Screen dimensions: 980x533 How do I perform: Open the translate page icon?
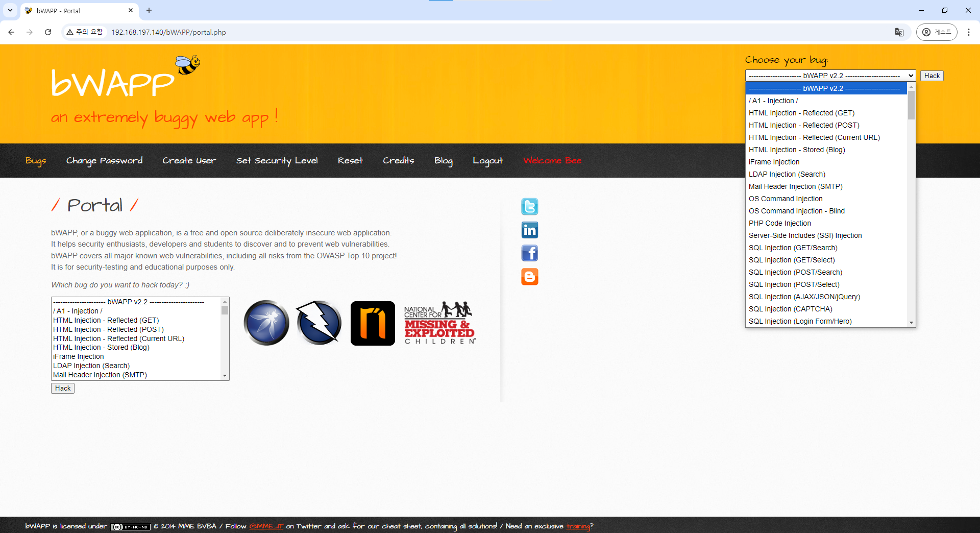point(899,32)
